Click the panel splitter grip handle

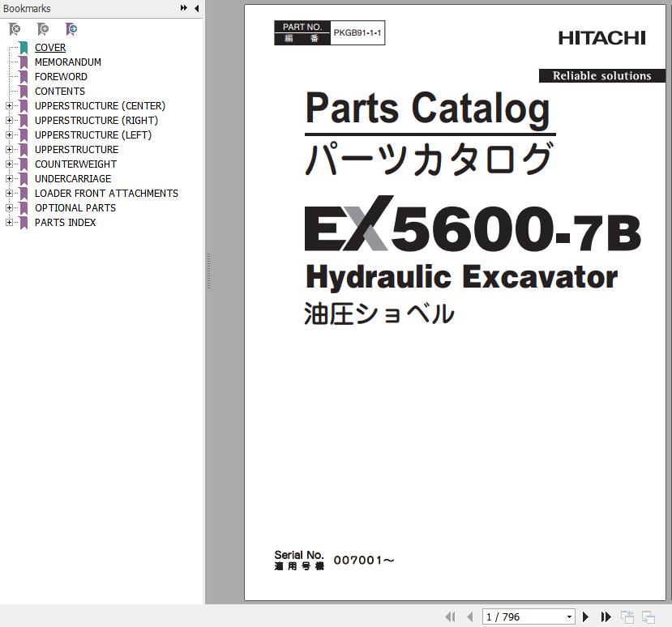[x=208, y=271]
